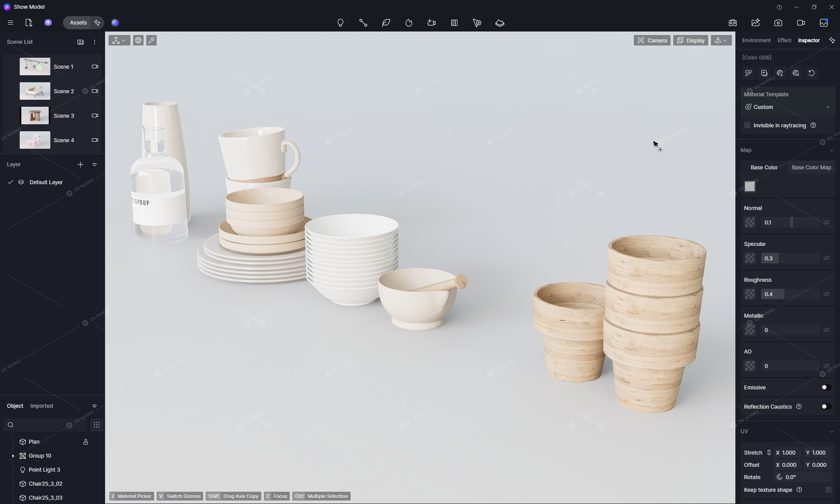Image resolution: width=840 pixels, height=504 pixels.
Task: Click the material picker brush icon in Inspector
Action: [x=749, y=73]
